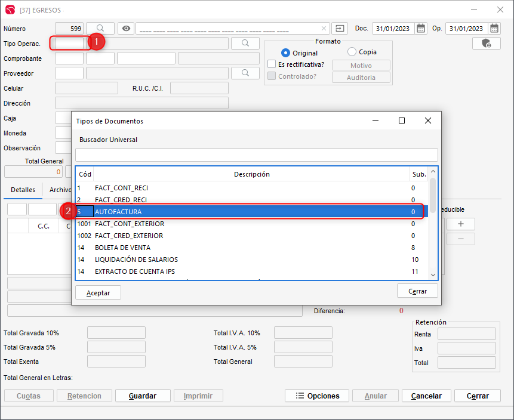Click the plus button to add row
The image size is (514, 420).
click(x=460, y=224)
